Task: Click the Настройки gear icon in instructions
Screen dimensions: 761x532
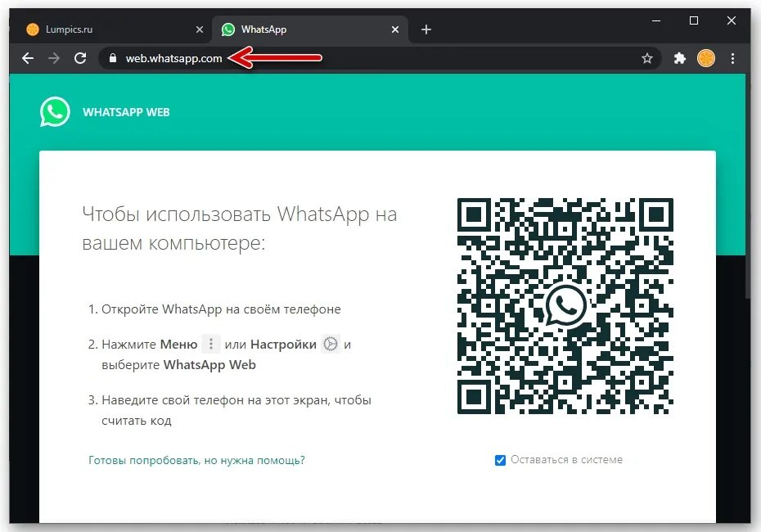Action: (x=331, y=344)
